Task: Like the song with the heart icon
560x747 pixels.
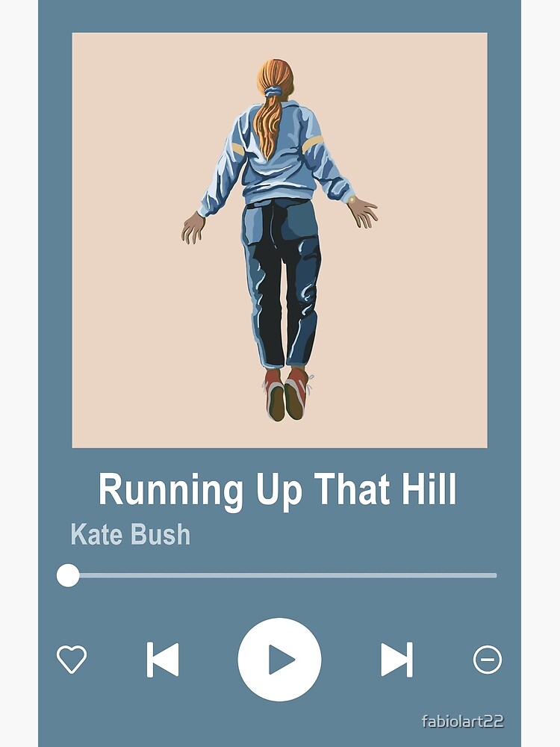Action: coord(72,660)
